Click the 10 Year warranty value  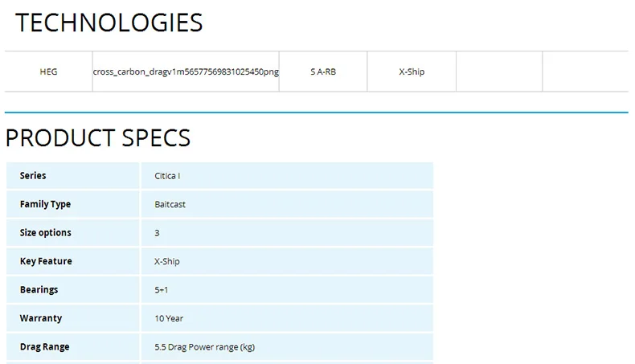click(x=169, y=319)
